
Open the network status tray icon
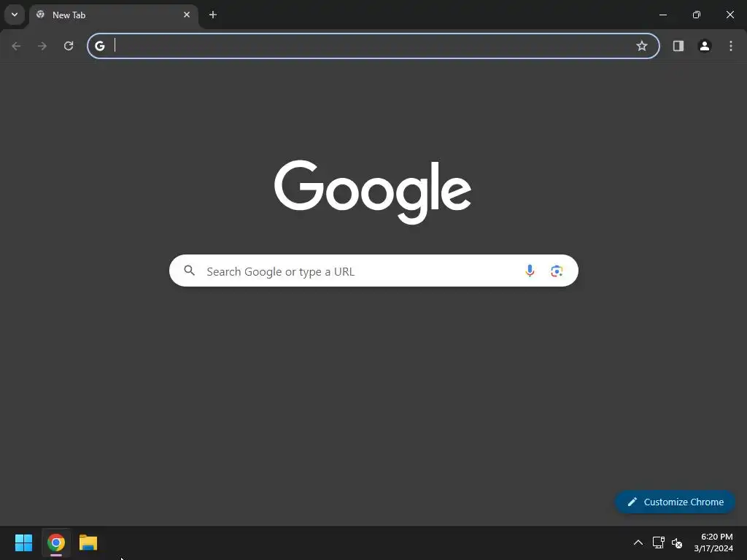pos(658,542)
